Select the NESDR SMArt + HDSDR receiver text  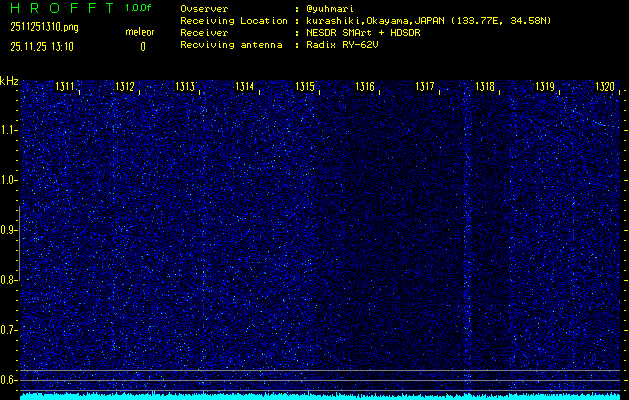(363, 33)
